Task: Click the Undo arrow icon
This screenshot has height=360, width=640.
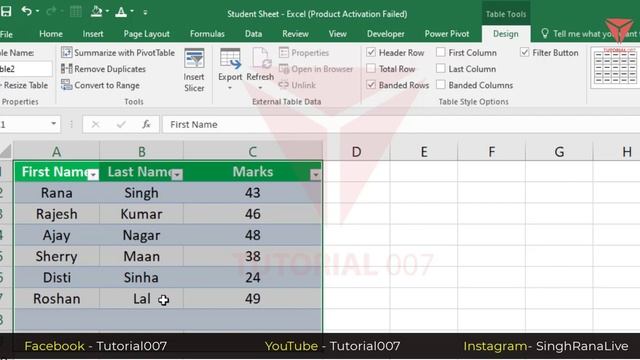Action: (x=27, y=11)
